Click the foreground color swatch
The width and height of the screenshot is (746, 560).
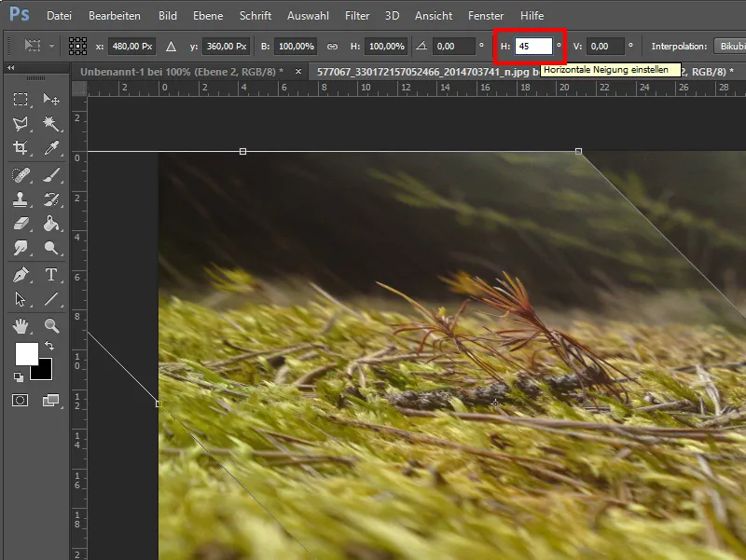tap(27, 354)
